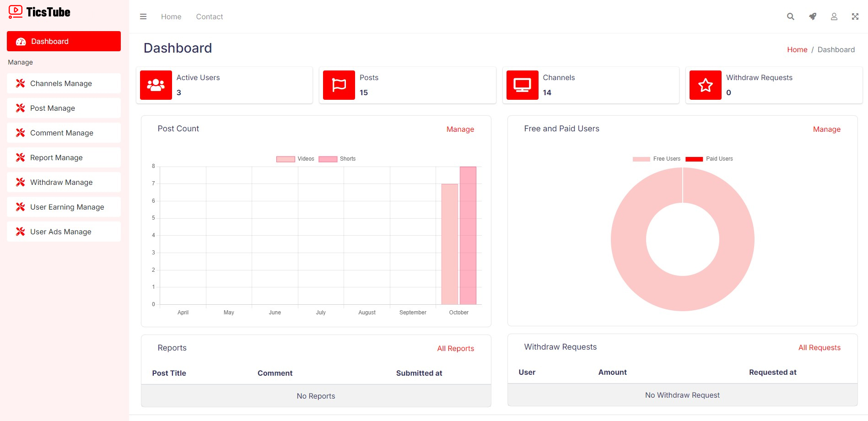The image size is (868, 421).
Task: Click the Active Users group icon
Action: point(156,85)
